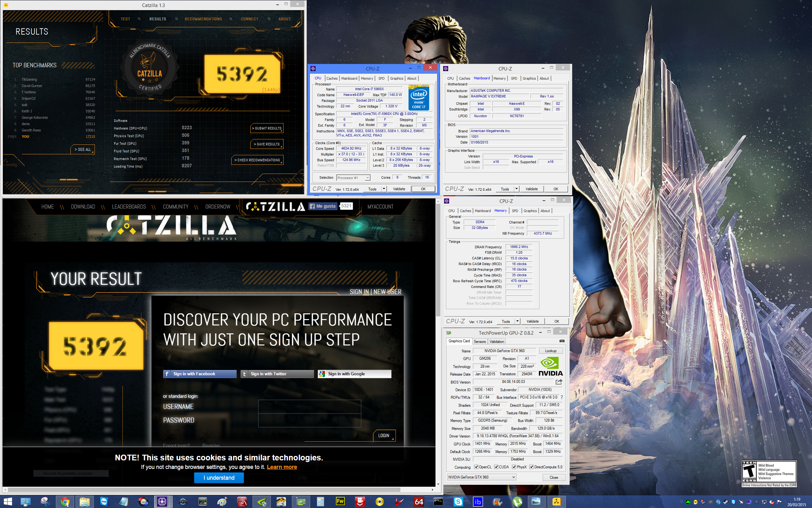Open File Explorer from the taskbar
The image size is (812, 508).
click(84, 502)
